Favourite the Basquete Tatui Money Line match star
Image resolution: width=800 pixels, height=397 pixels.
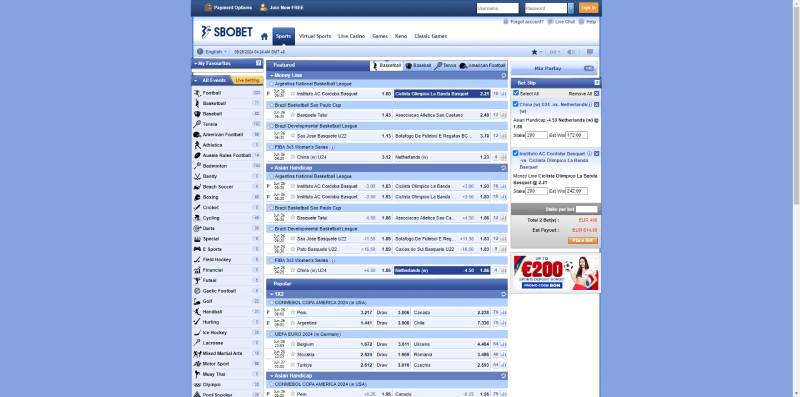point(293,115)
